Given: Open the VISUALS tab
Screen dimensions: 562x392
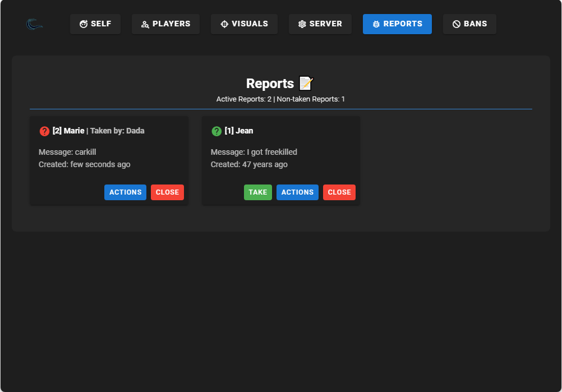Looking at the screenshot, I should click(244, 24).
